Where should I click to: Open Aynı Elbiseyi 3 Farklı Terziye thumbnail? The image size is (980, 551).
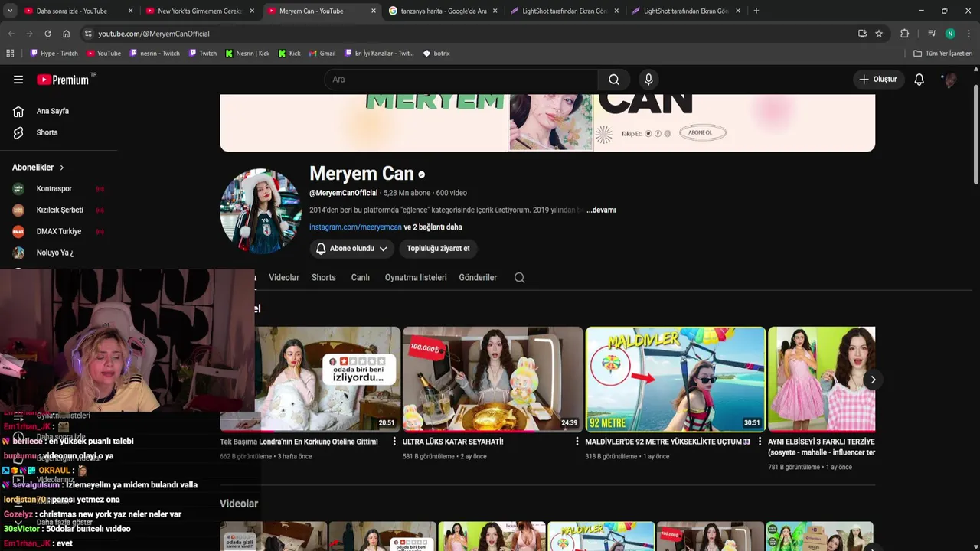click(822, 379)
